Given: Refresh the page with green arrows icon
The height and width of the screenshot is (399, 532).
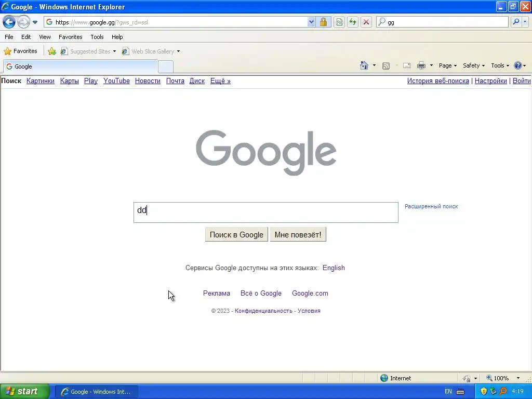Looking at the screenshot, I should click(353, 22).
